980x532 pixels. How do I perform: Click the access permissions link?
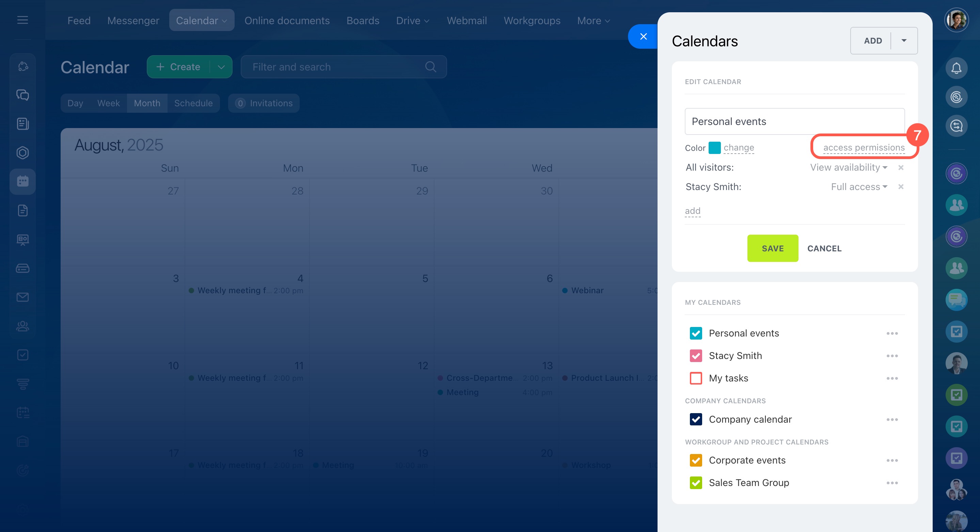tap(864, 148)
